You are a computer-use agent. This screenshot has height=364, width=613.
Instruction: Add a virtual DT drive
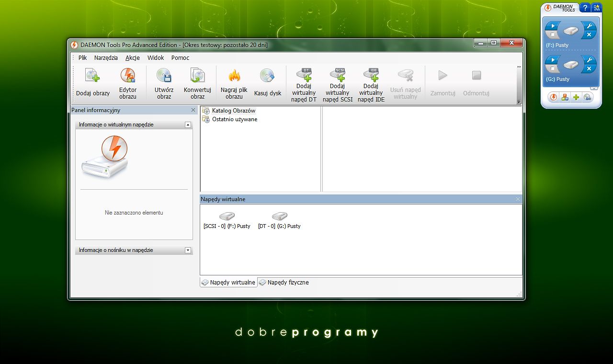[x=304, y=84]
